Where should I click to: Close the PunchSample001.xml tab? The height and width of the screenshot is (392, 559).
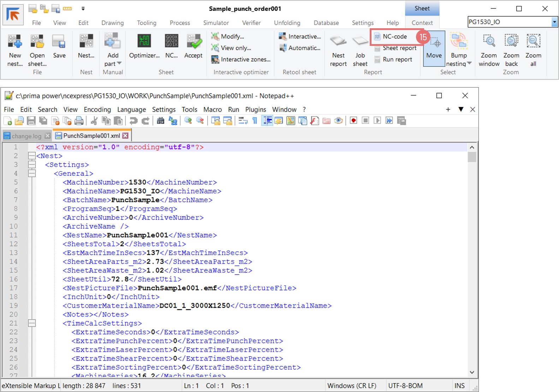tap(125, 136)
